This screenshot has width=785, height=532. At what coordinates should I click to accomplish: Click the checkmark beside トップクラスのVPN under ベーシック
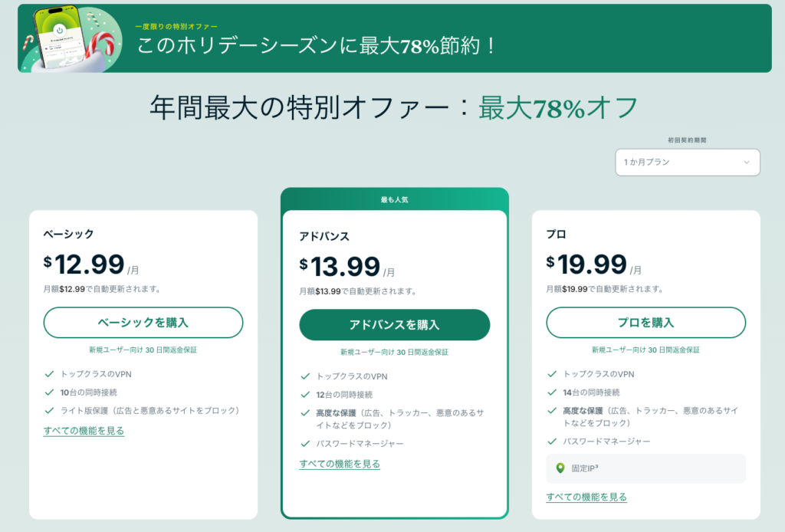click(x=48, y=375)
